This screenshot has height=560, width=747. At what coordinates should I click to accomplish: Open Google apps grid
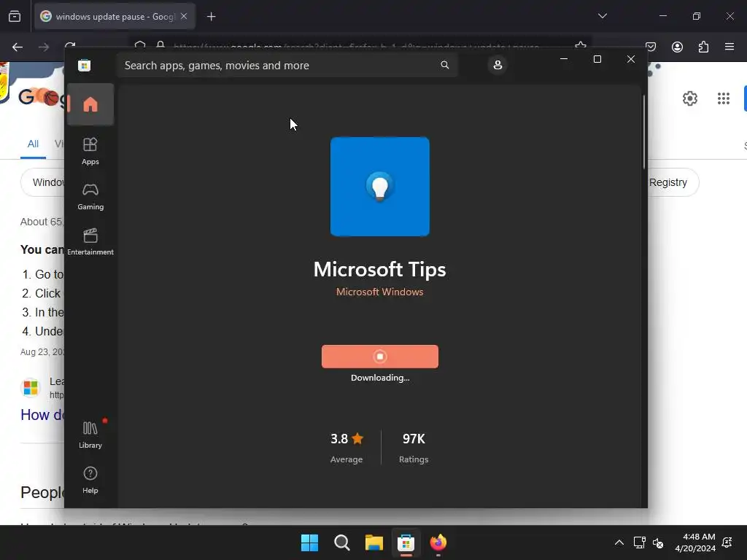click(x=724, y=98)
